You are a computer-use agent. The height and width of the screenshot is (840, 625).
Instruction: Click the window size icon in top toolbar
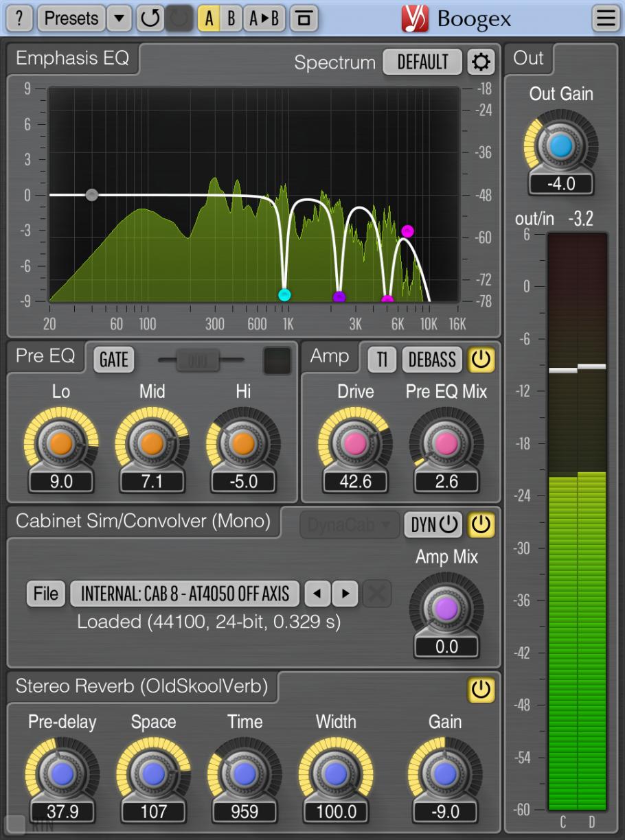tap(304, 19)
